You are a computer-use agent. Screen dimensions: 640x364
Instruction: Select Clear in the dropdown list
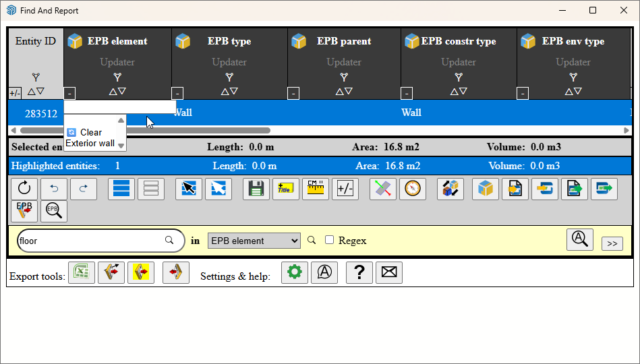(90, 133)
